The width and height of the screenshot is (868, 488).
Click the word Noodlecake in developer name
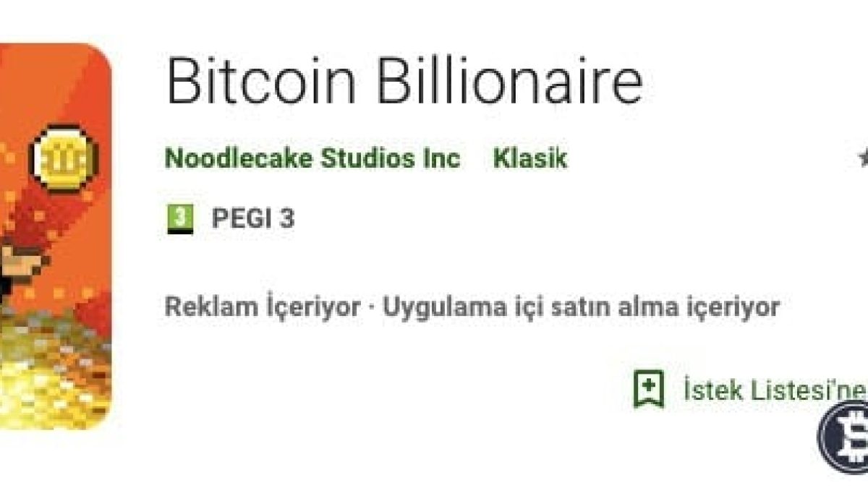(237, 158)
